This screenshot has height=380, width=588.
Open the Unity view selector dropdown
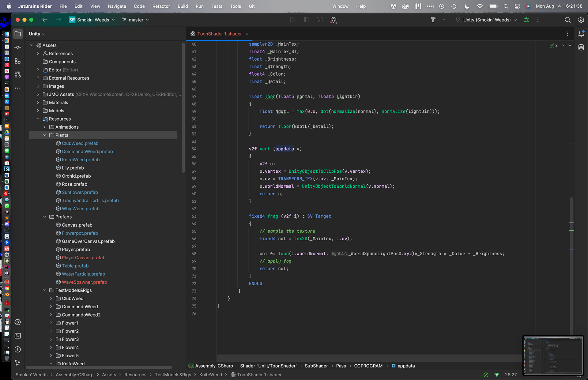pyautogui.click(x=37, y=34)
